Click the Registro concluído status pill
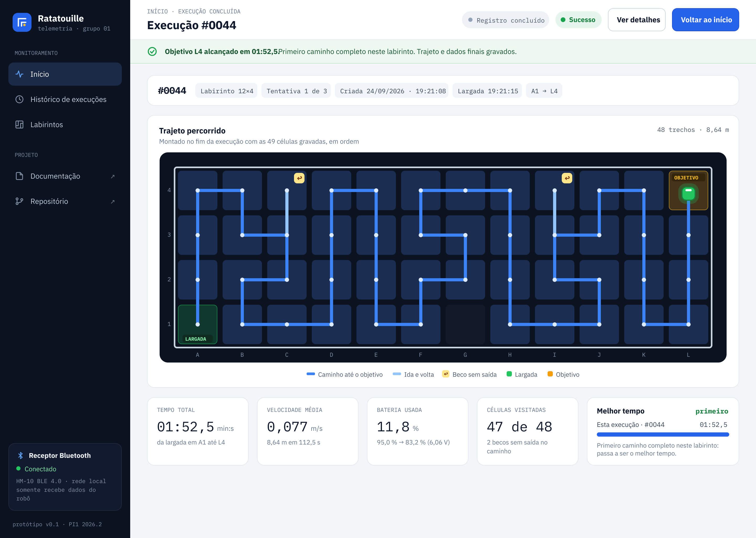This screenshot has width=756, height=538. [505, 20]
